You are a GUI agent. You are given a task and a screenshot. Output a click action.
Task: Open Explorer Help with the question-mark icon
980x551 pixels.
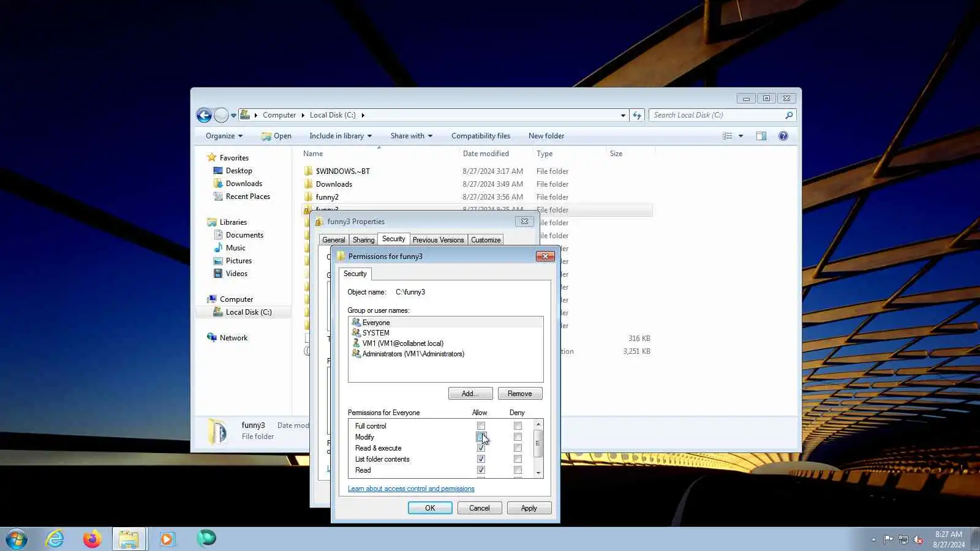[783, 136]
